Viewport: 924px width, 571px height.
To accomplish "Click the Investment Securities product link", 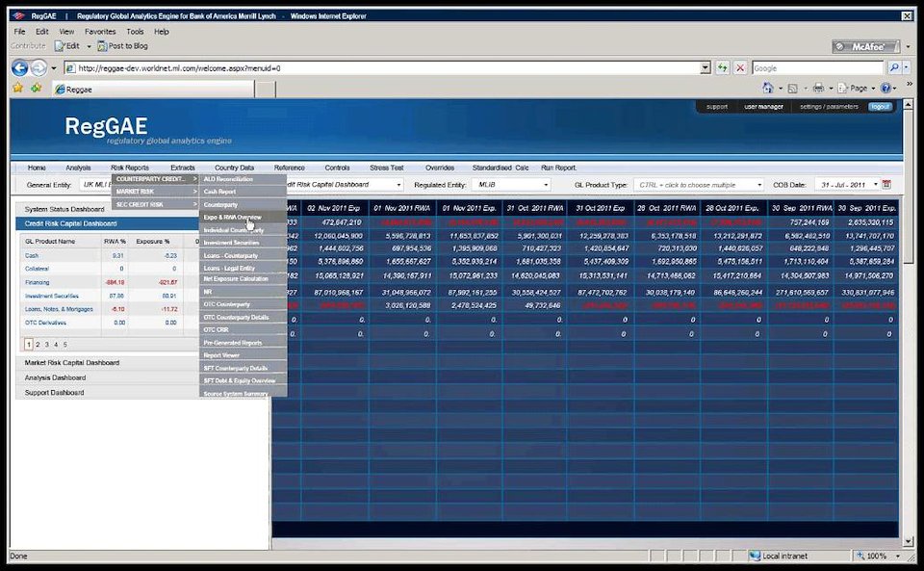I will 52,296.
